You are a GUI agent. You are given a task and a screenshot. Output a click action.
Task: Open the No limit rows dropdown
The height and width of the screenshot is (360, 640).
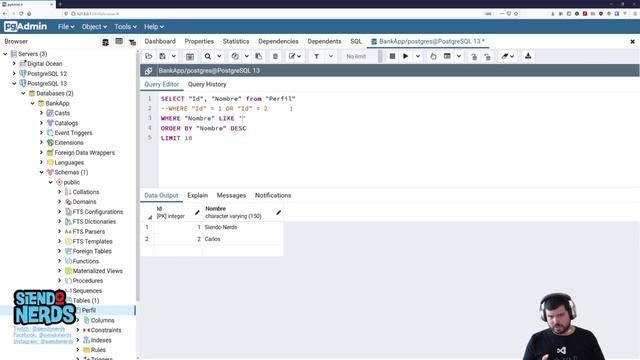tap(361, 56)
